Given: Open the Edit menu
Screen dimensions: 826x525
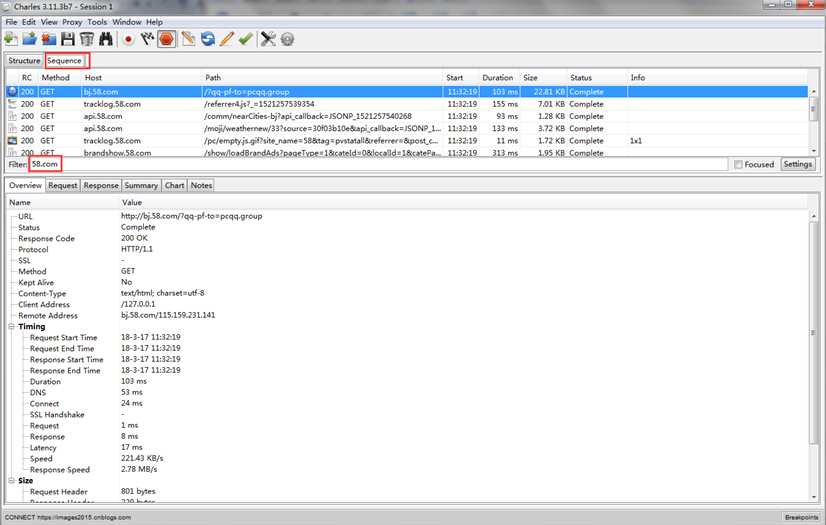Looking at the screenshot, I should pos(28,22).
